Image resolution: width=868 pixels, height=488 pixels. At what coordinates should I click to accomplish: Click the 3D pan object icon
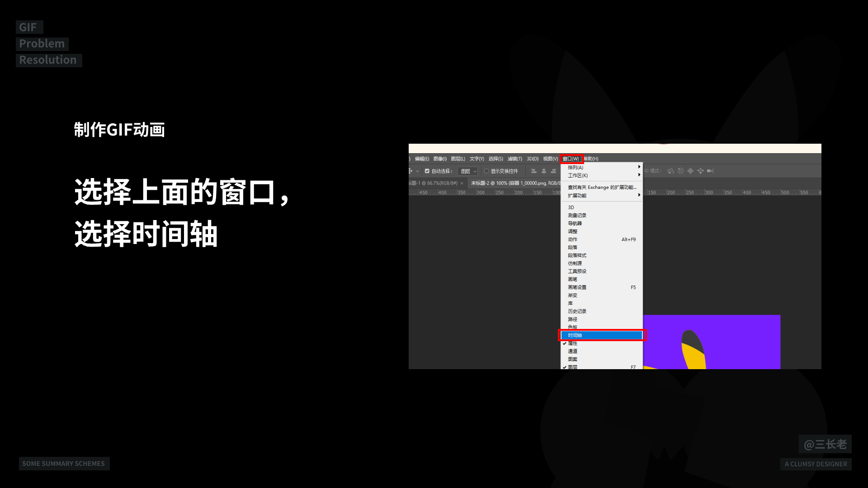[690, 171]
